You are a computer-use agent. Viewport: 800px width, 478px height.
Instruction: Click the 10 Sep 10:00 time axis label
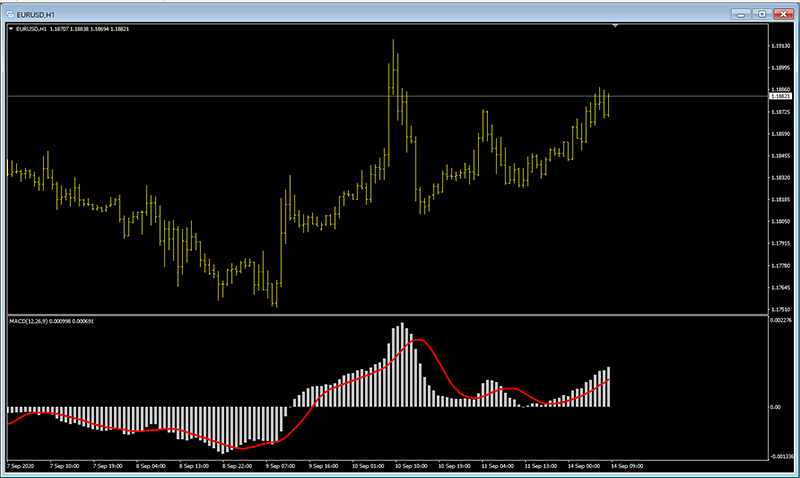coord(412,466)
